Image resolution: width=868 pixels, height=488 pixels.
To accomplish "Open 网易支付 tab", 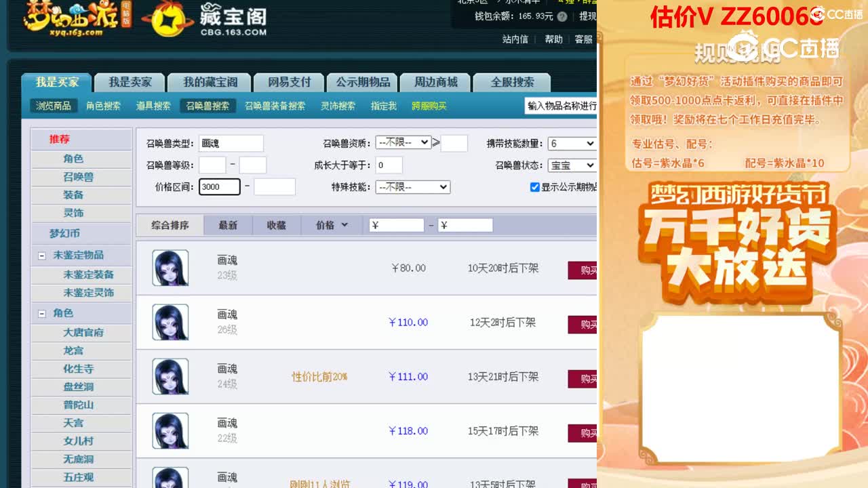I will [x=289, y=82].
